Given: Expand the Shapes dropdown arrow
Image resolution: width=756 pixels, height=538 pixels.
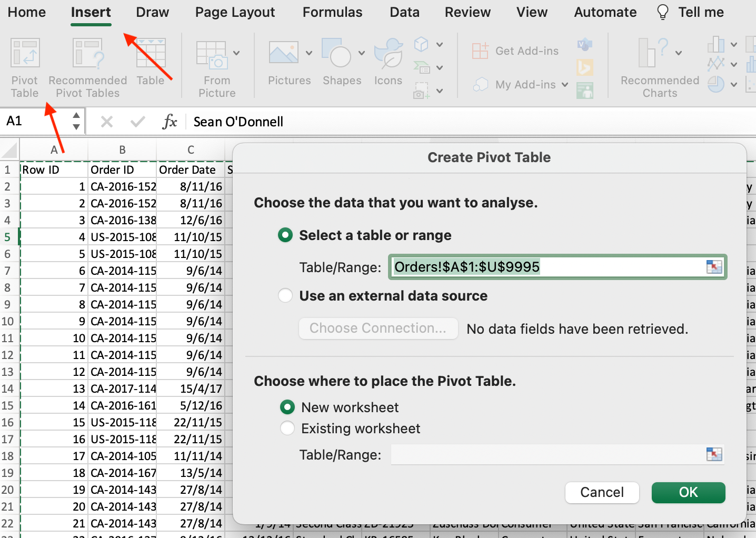Looking at the screenshot, I should pos(362,53).
